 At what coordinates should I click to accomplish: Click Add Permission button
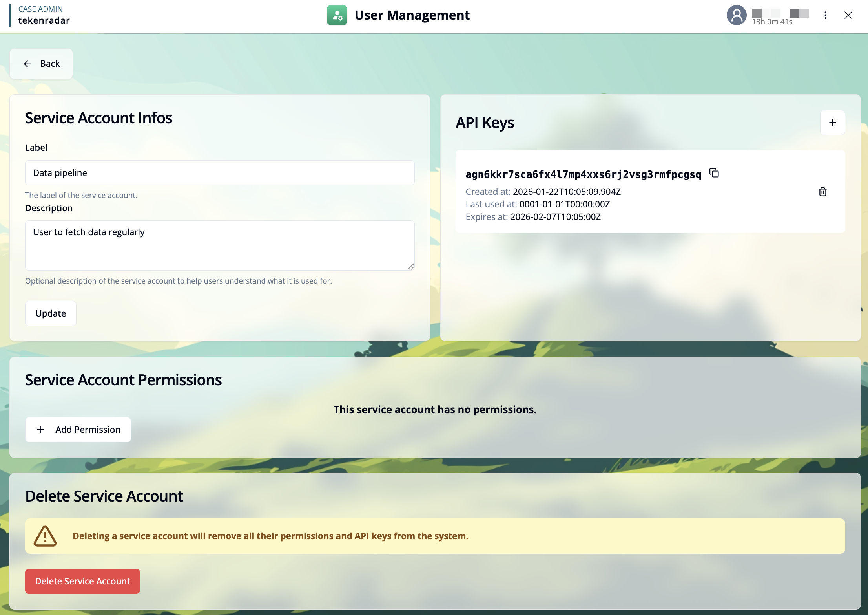click(x=78, y=430)
